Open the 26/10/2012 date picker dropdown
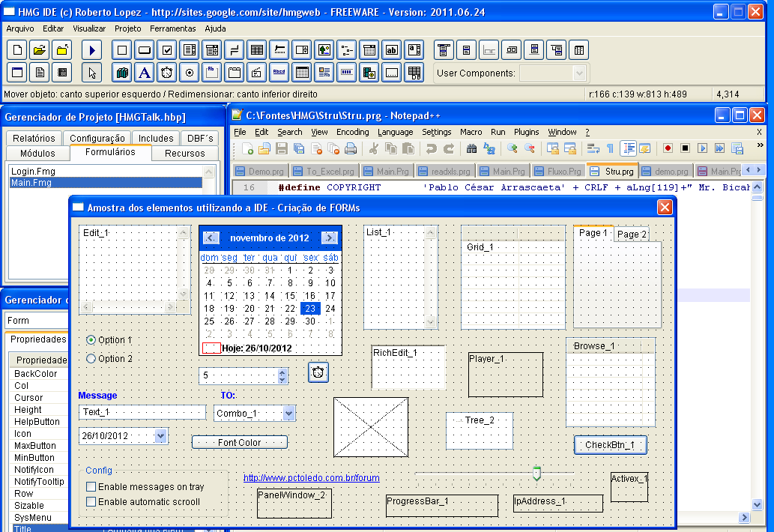774x532 pixels. point(160,436)
